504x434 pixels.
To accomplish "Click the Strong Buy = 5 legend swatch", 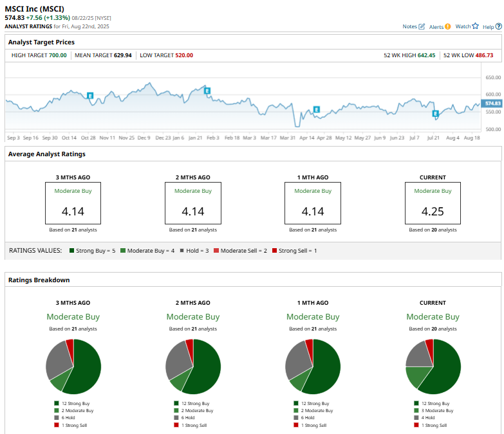I will pyautogui.click(x=71, y=251).
